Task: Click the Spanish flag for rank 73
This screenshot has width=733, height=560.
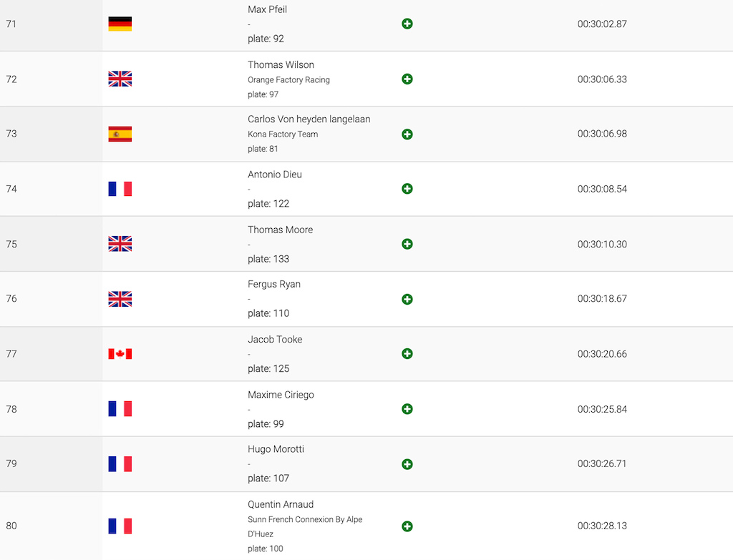Action: click(120, 134)
